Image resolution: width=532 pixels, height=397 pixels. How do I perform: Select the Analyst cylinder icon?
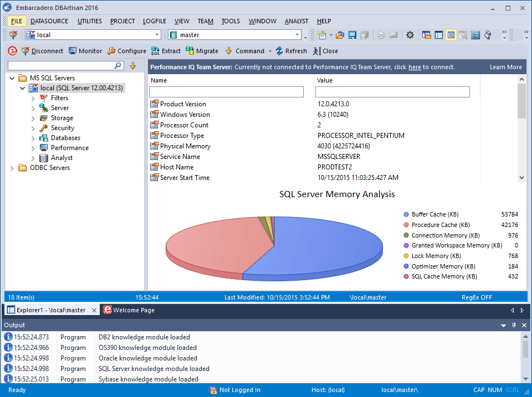(43, 158)
